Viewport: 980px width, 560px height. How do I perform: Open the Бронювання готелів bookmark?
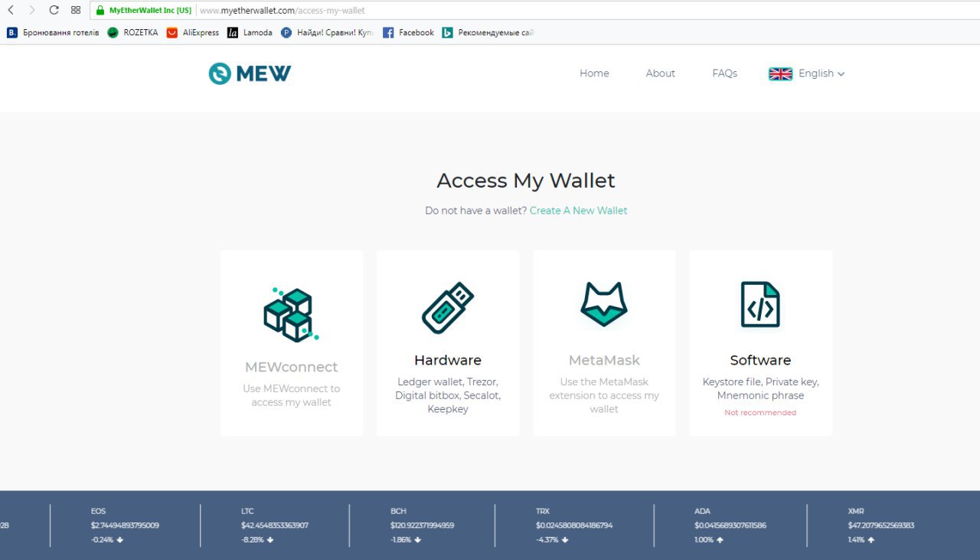pos(53,32)
